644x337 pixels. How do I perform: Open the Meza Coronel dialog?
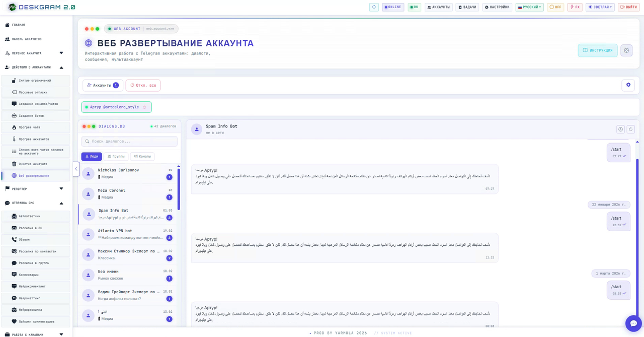[x=128, y=193]
